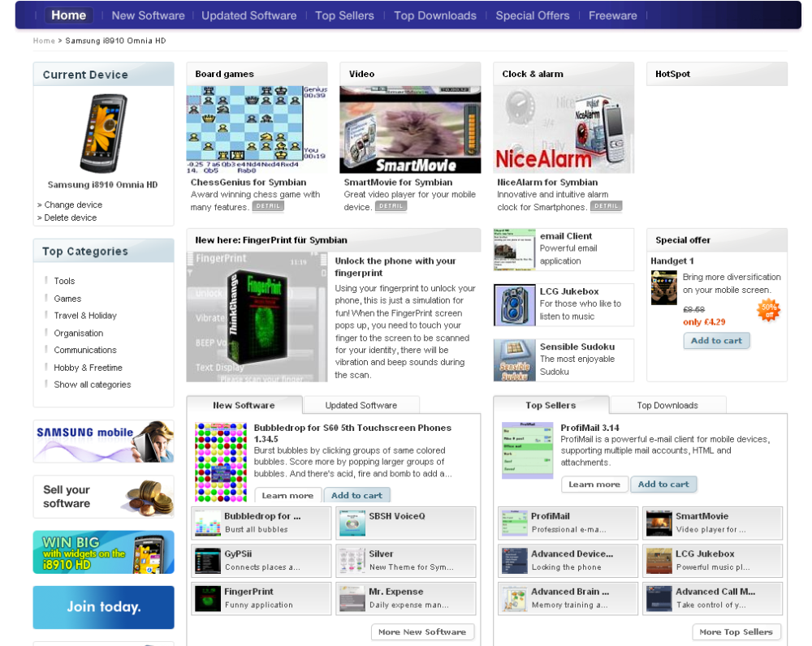The image size is (812, 646).
Task: Click Learn more for Bubbledrop
Action: 287,495
